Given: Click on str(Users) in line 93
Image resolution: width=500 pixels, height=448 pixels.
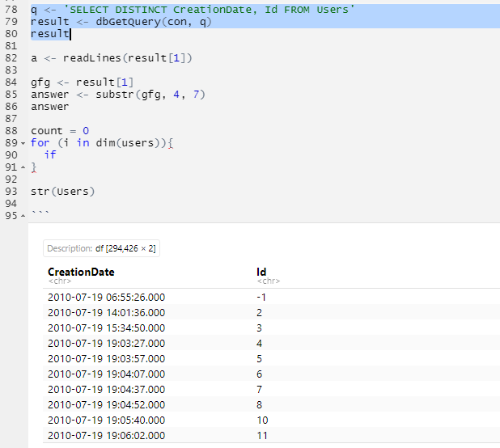Looking at the screenshot, I should coord(63,192).
